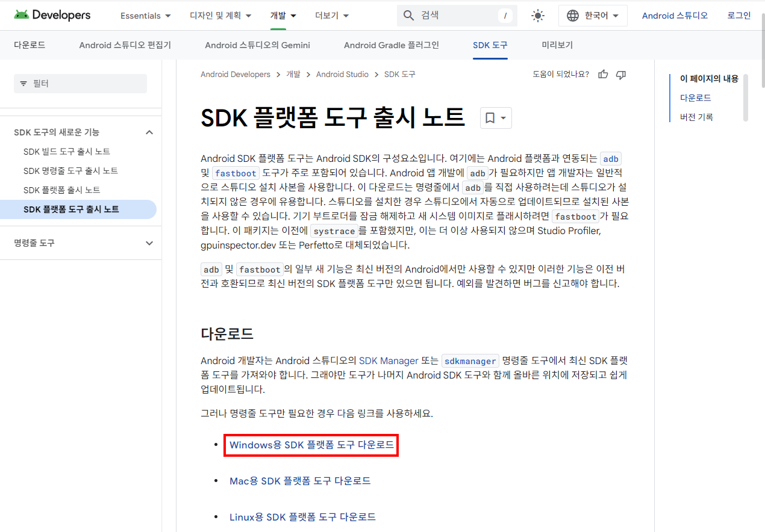The image size is (765, 532).
Task: Collapse the SDK 도구의 새로운 기능 section
Action: 149,132
